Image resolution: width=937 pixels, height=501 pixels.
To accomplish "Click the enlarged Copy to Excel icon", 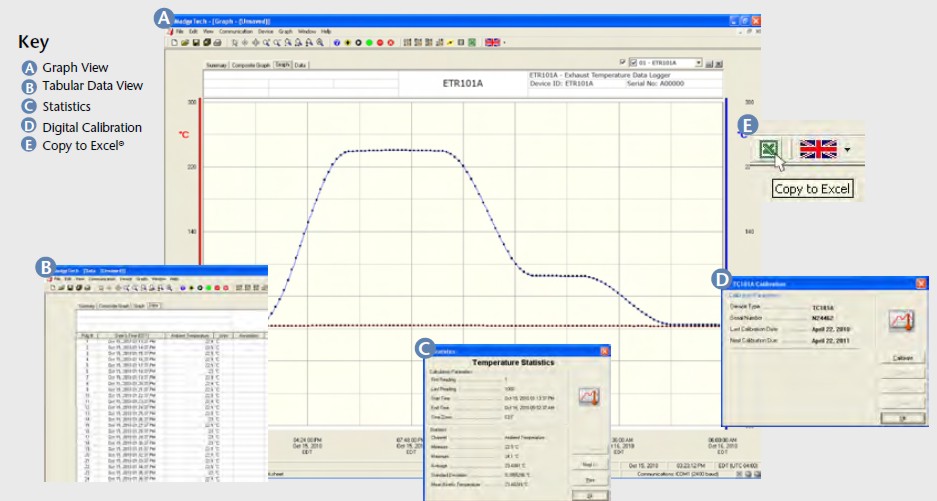I will (769, 148).
